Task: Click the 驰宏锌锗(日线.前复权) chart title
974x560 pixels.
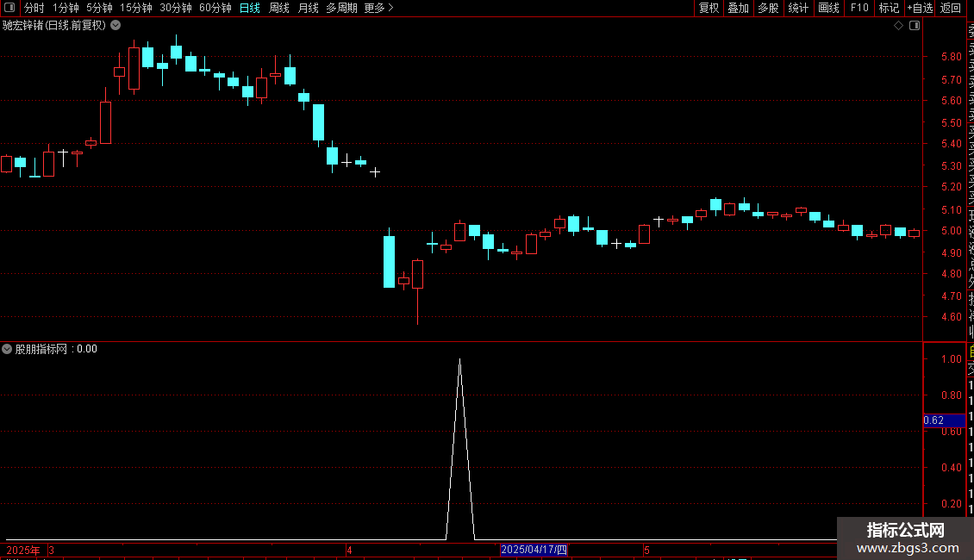Action: (54, 26)
